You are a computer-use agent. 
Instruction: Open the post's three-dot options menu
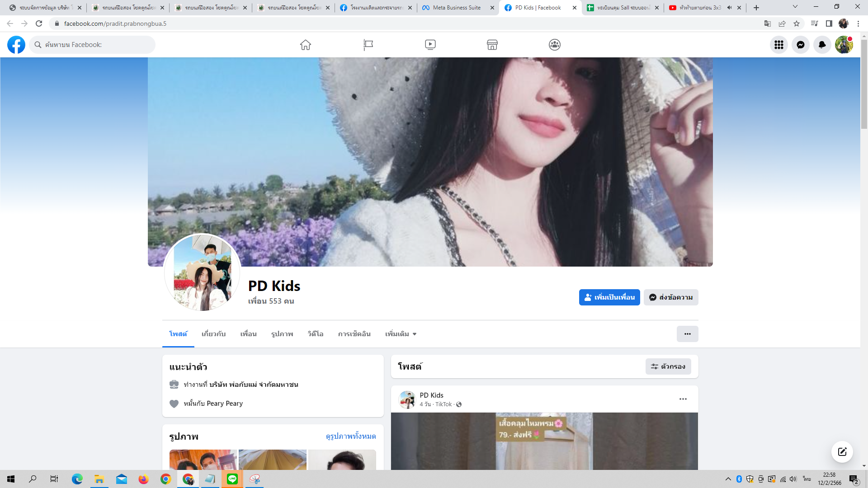(683, 399)
